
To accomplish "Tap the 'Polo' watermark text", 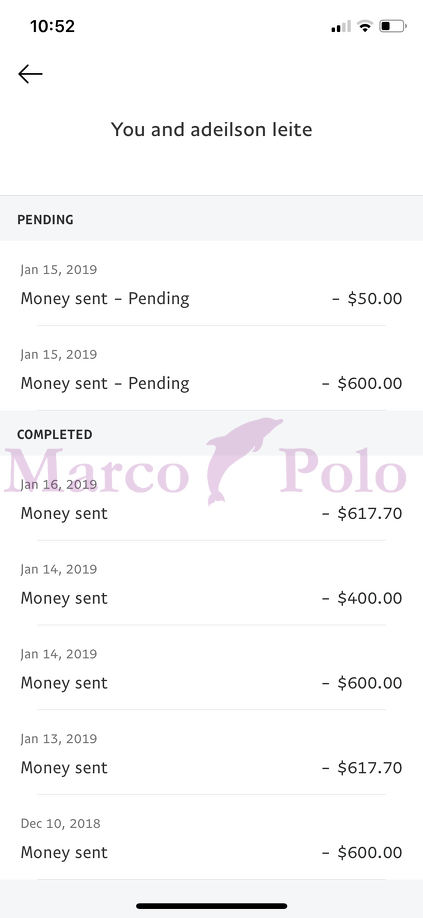I will [343, 470].
